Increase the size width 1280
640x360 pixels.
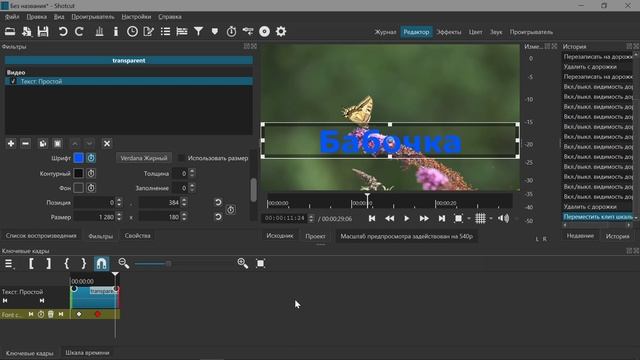(119, 214)
